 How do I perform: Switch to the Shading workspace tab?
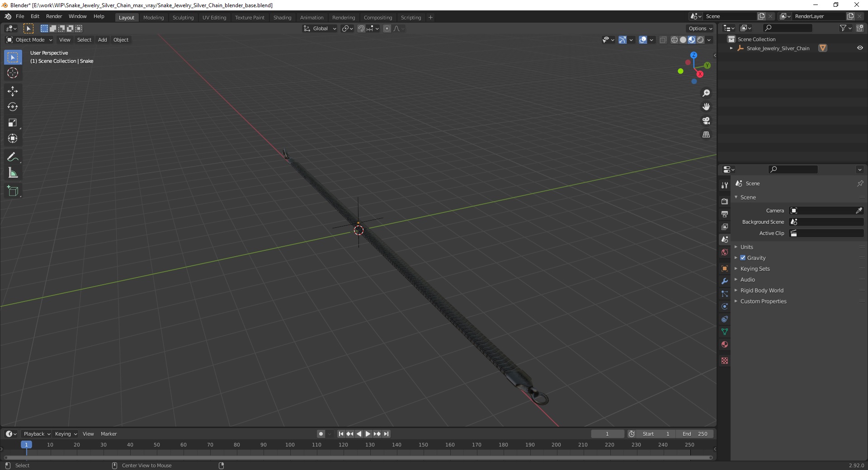coord(282,18)
